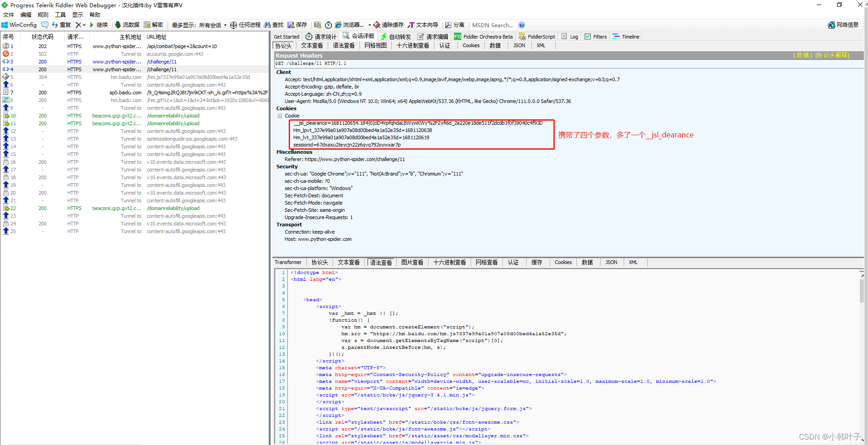Select session 3 /challenge/11 row

pyautogui.click(x=135, y=62)
